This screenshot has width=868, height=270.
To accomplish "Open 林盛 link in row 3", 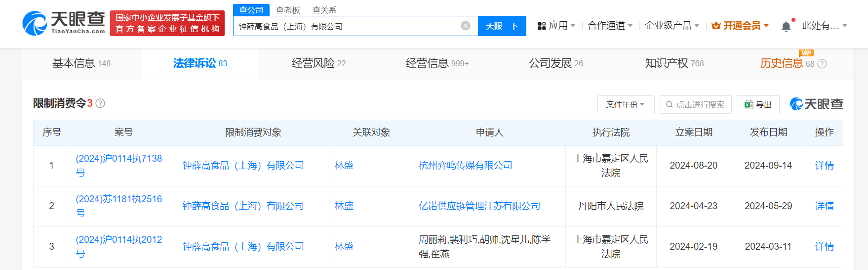I will click(344, 247).
